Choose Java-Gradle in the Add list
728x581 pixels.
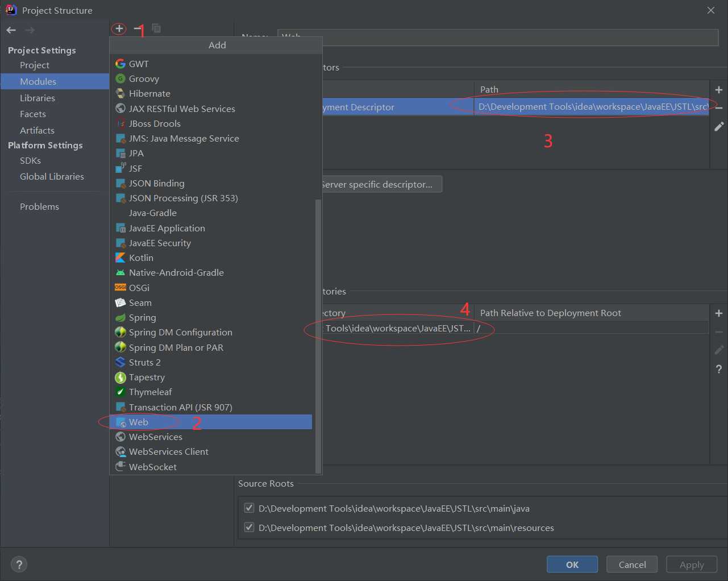point(211,213)
